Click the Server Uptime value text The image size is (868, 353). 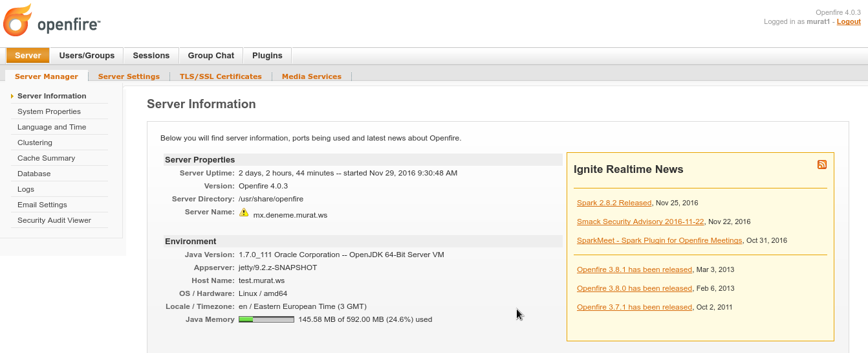click(348, 173)
